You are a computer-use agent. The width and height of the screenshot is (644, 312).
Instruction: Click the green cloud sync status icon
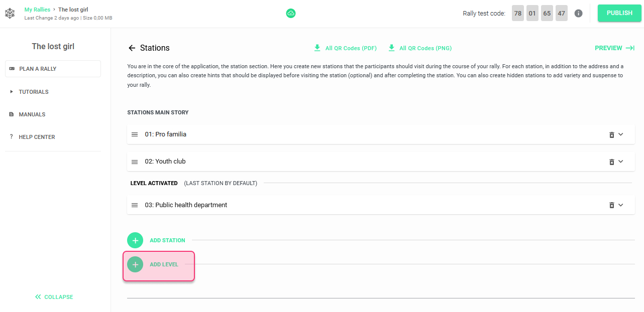point(291,14)
